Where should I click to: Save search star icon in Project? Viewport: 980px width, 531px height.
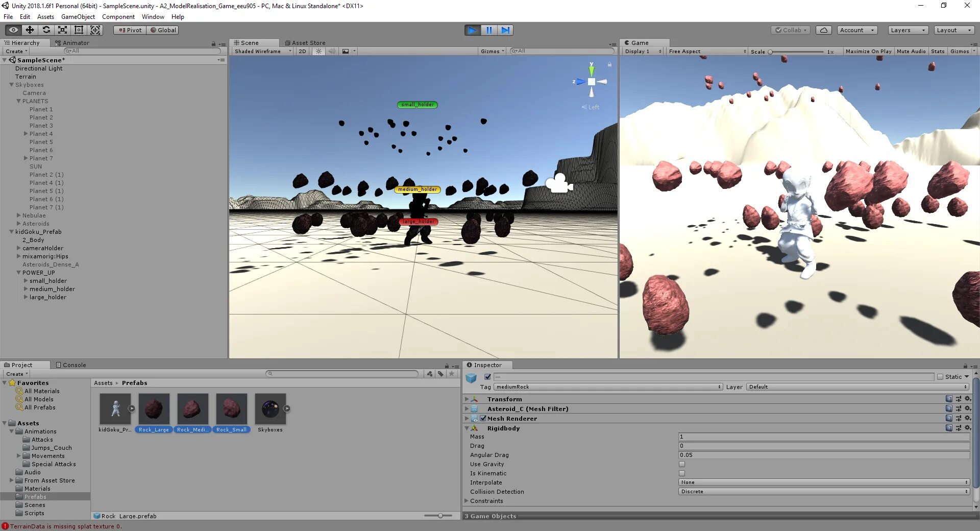tap(452, 374)
